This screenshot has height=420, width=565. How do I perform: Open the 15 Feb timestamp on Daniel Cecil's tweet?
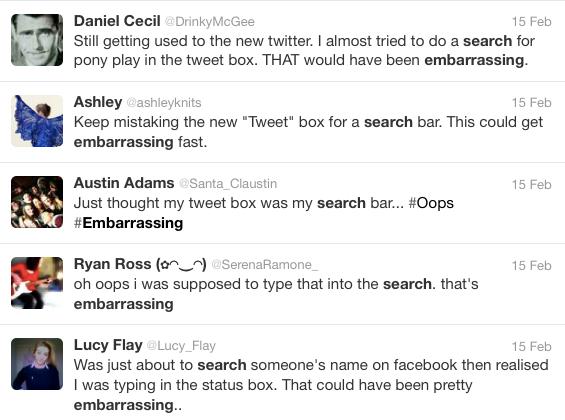[531, 22]
